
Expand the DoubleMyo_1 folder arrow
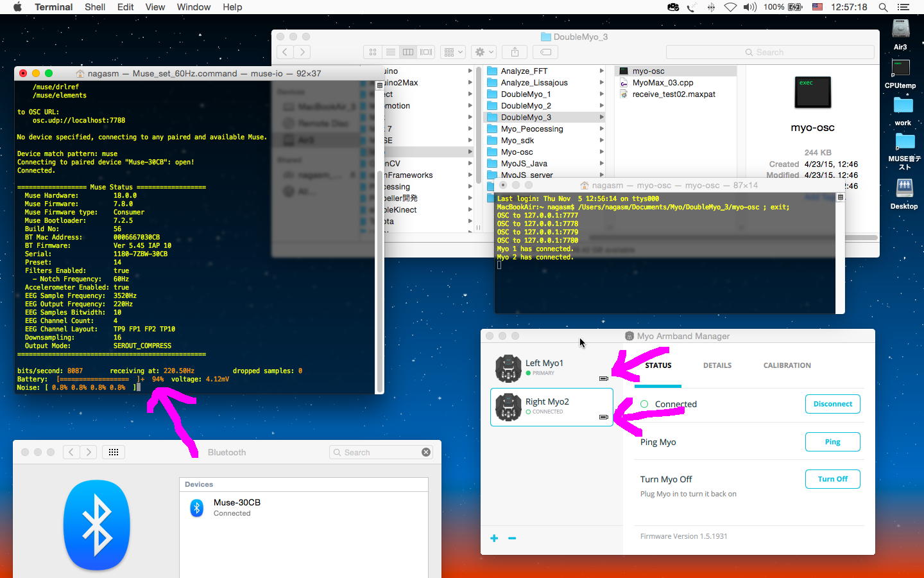[601, 94]
